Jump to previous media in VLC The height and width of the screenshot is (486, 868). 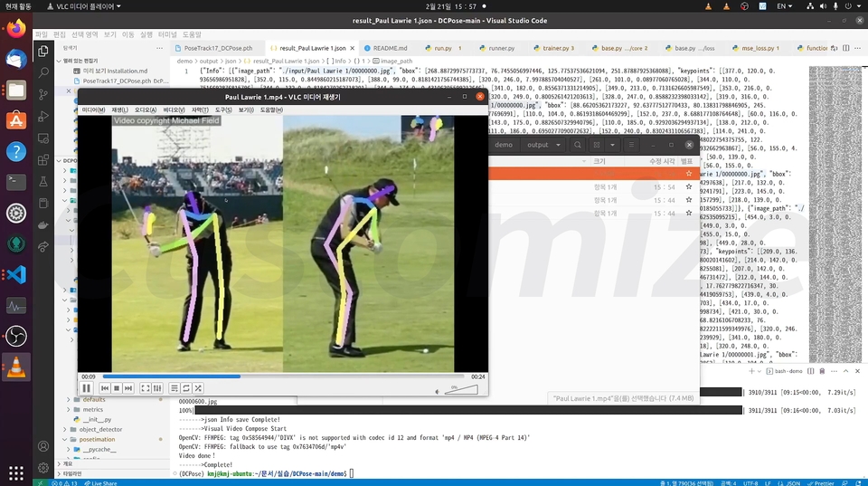(x=105, y=388)
